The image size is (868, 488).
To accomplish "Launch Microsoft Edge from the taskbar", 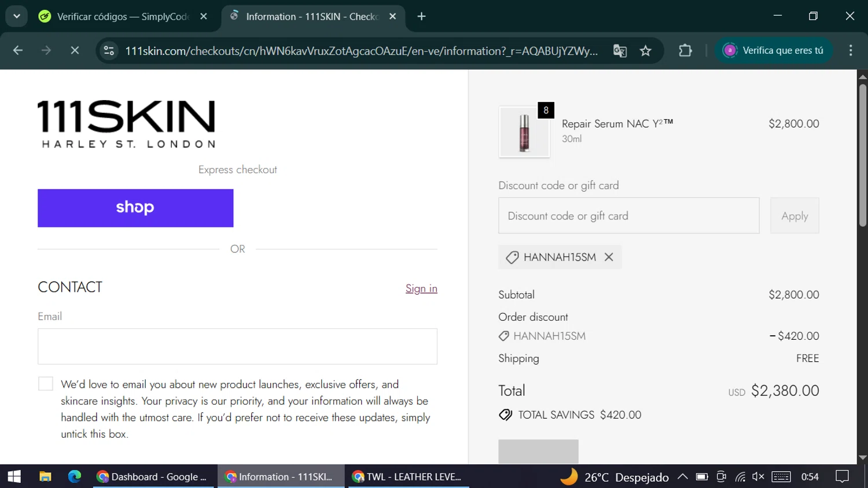I will coord(75,476).
